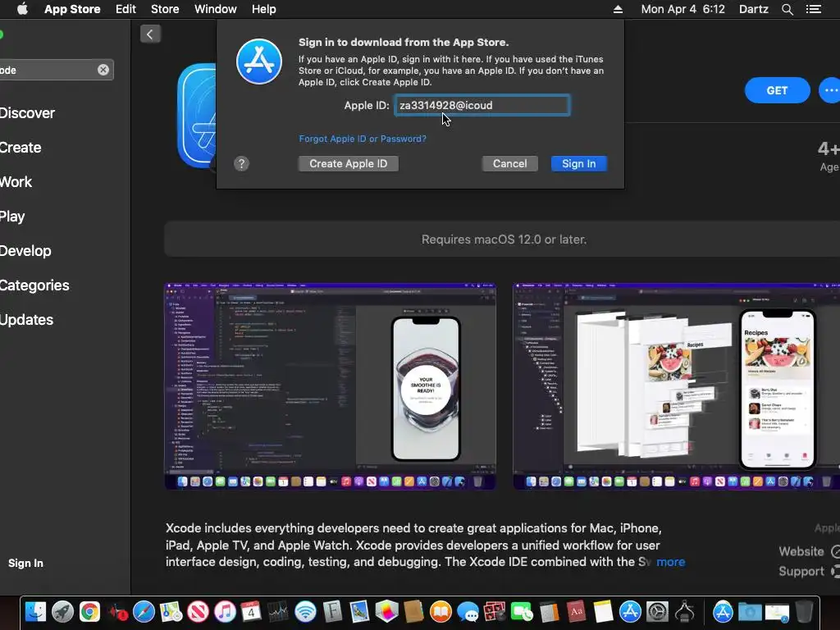Open Preview app in dock

tap(359, 612)
